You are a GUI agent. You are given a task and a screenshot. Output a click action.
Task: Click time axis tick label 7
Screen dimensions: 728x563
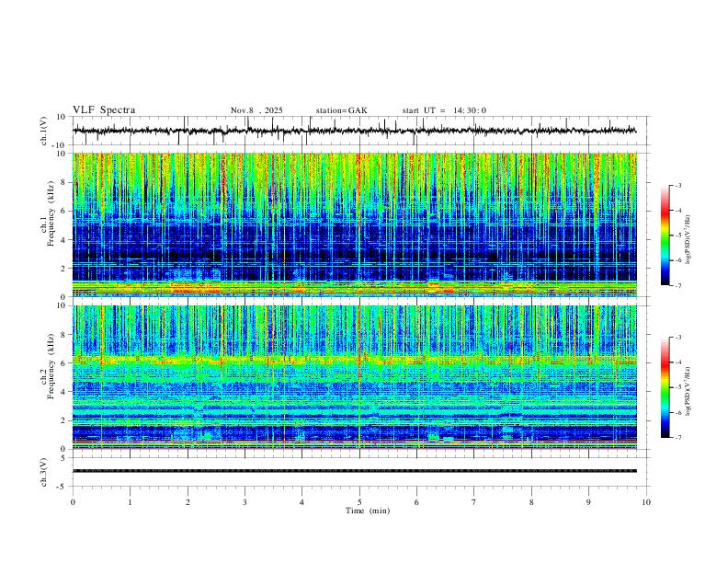tap(474, 502)
